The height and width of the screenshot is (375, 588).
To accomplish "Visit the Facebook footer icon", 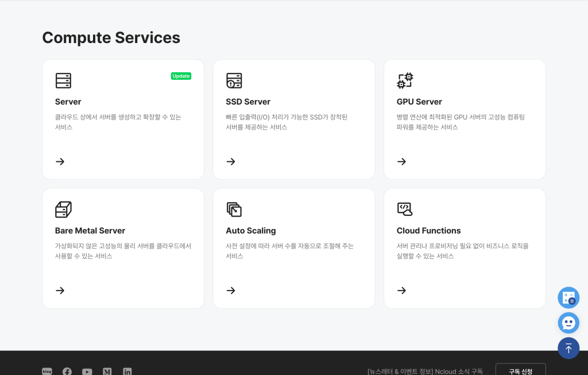I will point(67,372).
